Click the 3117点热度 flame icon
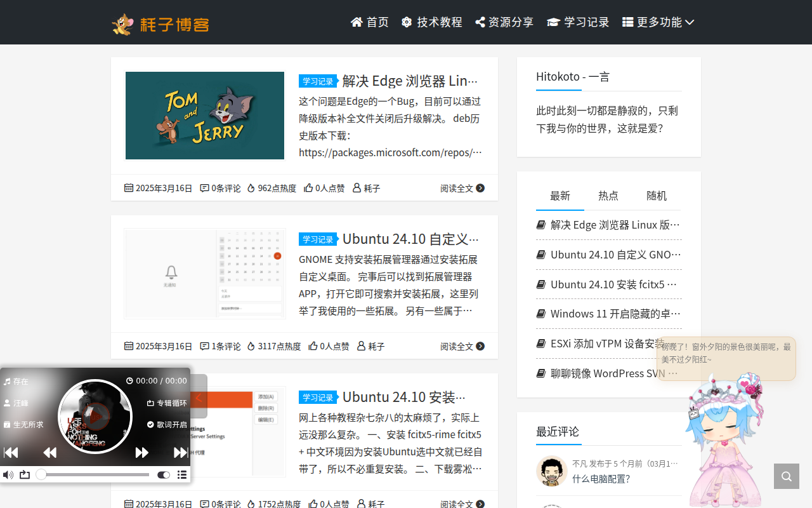Image resolution: width=812 pixels, height=508 pixels. click(251, 346)
